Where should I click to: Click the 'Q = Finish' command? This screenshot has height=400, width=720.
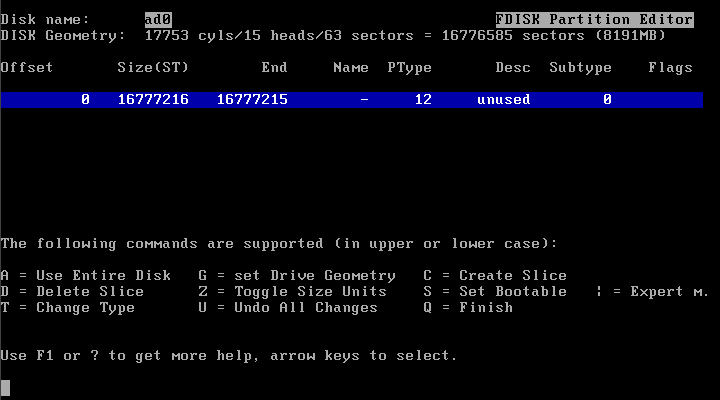tap(468, 308)
